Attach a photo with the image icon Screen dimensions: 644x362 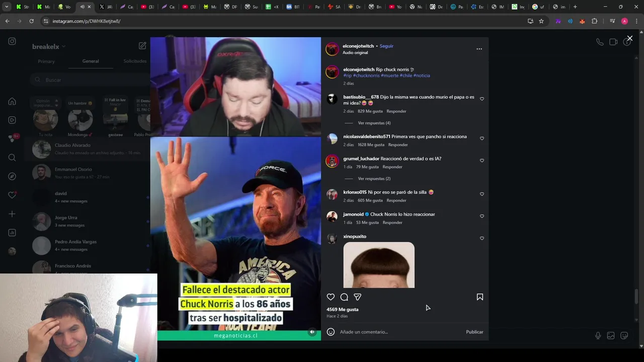pyautogui.click(x=611, y=336)
